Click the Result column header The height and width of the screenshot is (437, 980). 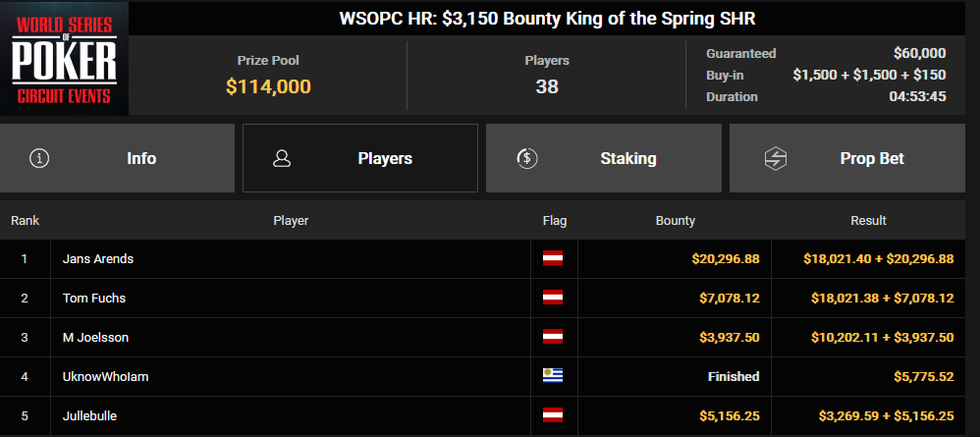pyautogui.click(x=868, y=221)
